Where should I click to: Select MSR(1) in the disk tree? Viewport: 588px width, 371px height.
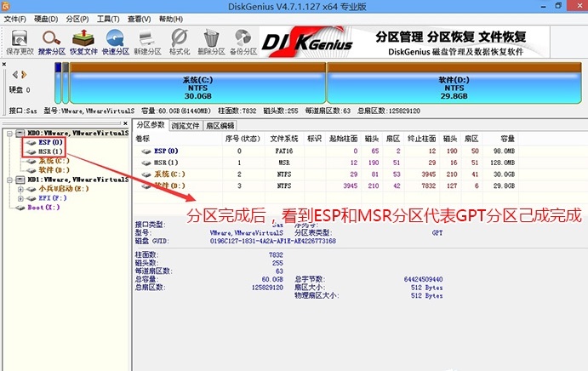50,151
